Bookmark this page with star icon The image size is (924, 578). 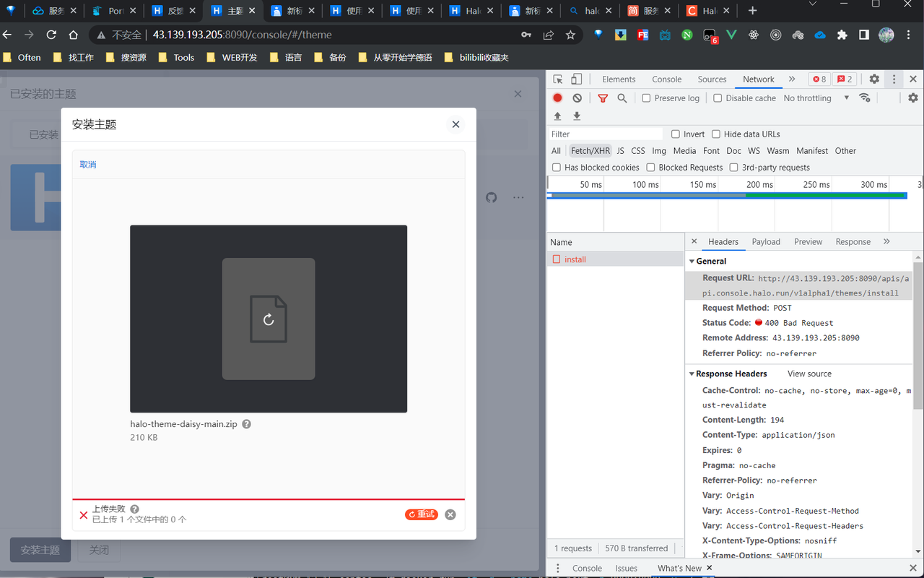tap(570, 35)
